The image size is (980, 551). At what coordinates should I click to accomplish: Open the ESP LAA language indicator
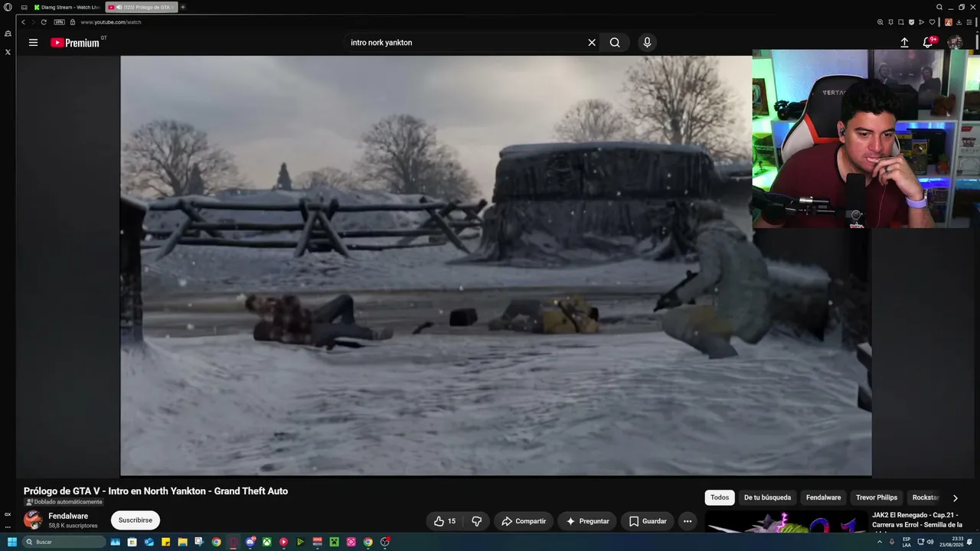(x=906, y=542)
